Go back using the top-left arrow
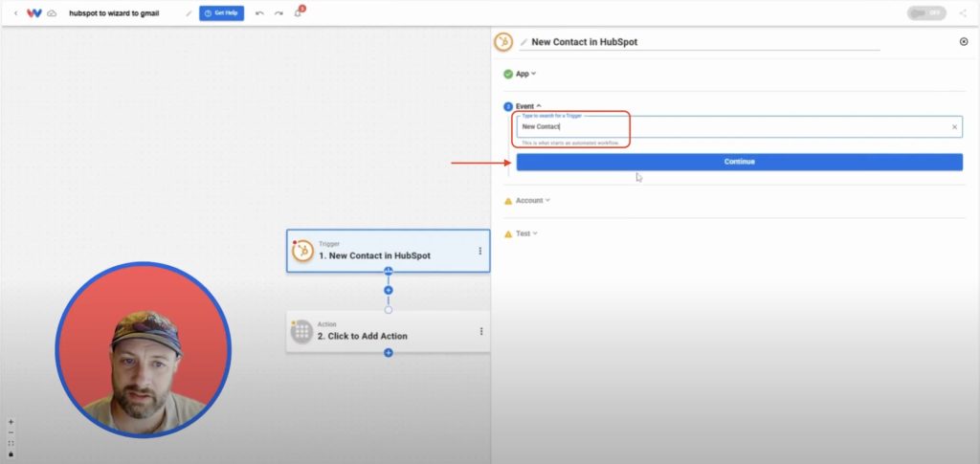Viewport: 980px width, 464px height. tap(15, 13)
